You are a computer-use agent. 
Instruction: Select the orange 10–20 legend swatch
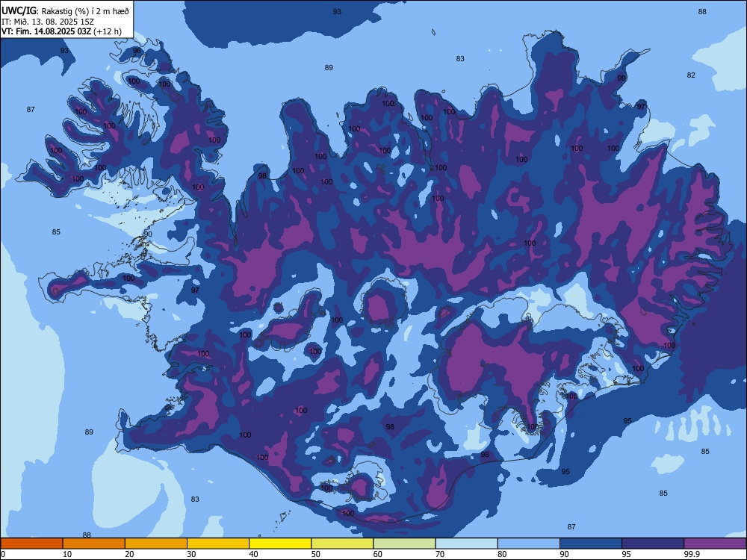click(94, 544)
